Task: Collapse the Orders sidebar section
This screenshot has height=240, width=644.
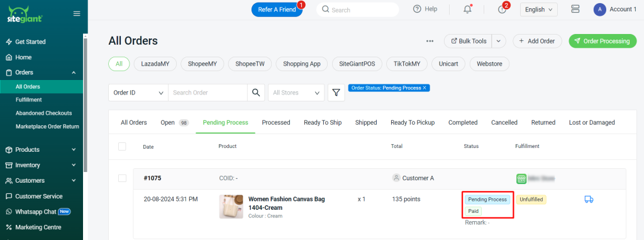Action: 74,72
